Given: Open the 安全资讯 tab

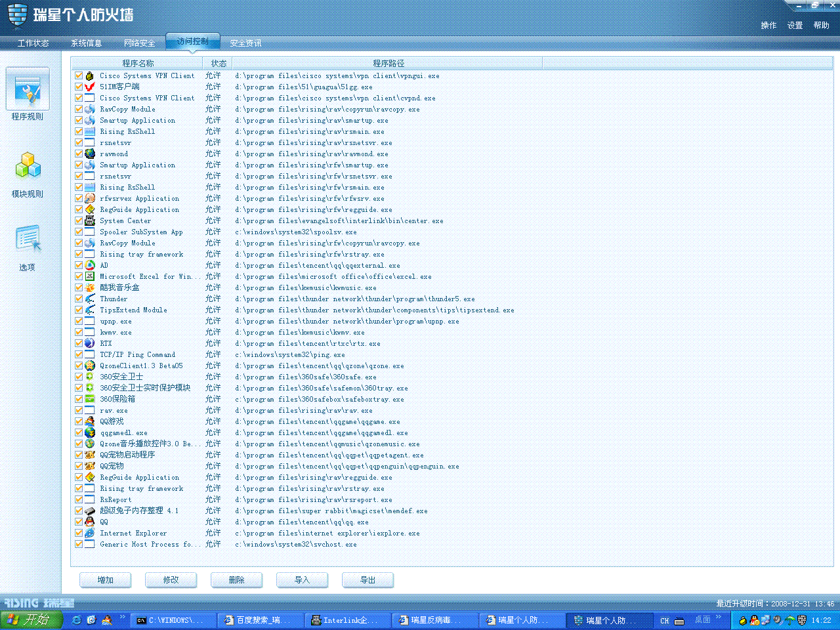Looking at the screenshot, I should 245,43.
